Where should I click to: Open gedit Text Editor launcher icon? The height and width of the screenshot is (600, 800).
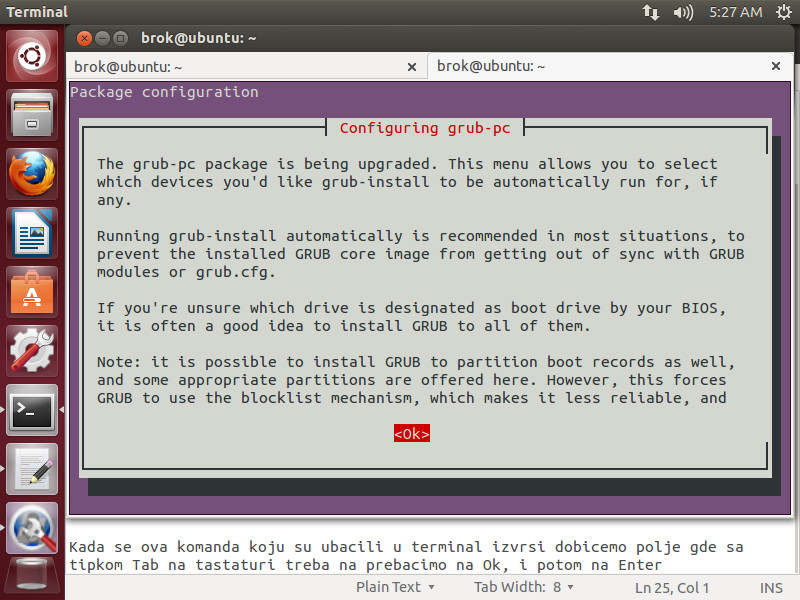pyautogui.click(x=32, y=469)
